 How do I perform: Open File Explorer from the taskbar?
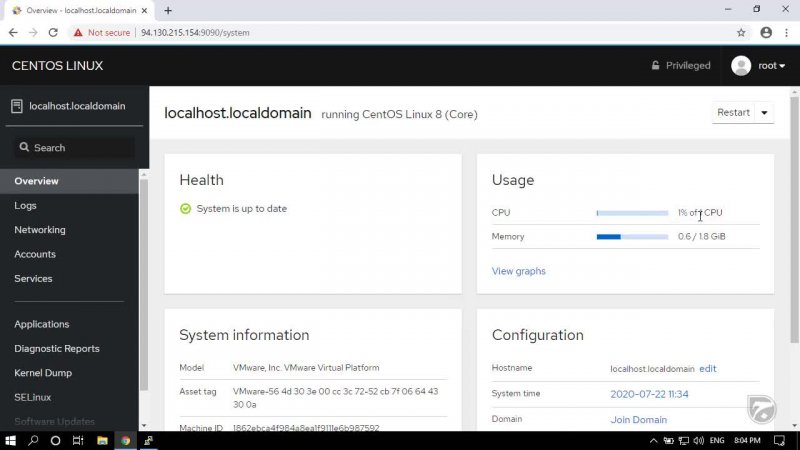point(102,440)
